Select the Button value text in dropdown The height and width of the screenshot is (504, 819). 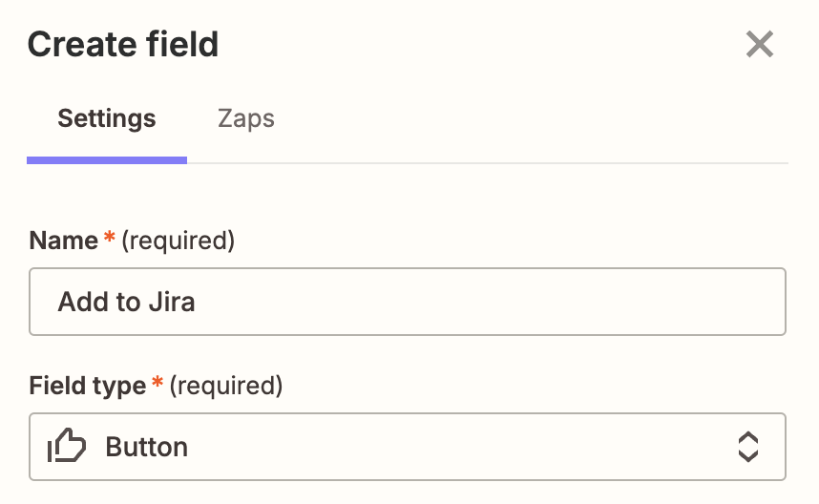pos(147,447)
